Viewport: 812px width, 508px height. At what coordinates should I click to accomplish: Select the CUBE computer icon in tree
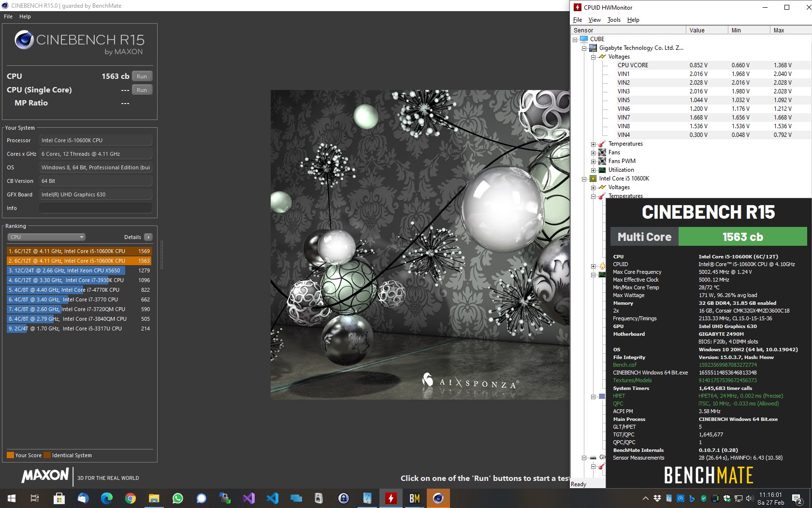click(584, 39)
